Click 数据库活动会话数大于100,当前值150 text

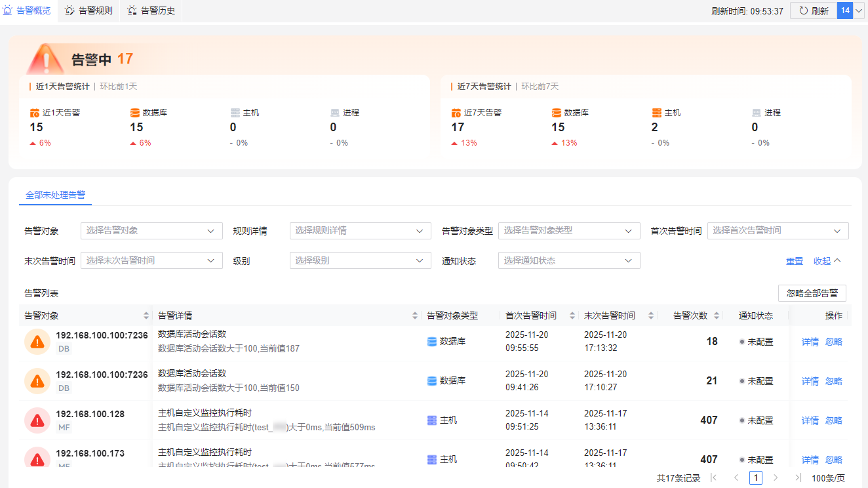[229, 388]
